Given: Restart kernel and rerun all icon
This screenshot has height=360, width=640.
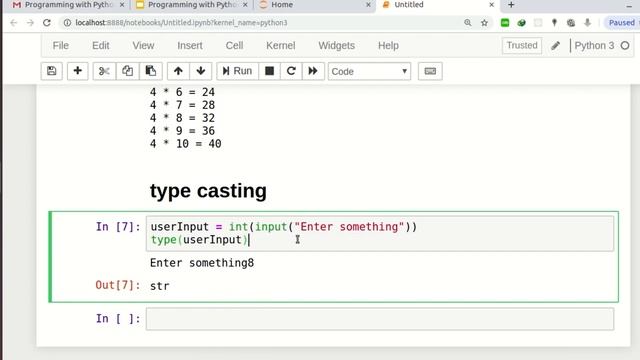Looking at the screenshot, I should click(313, 71).
